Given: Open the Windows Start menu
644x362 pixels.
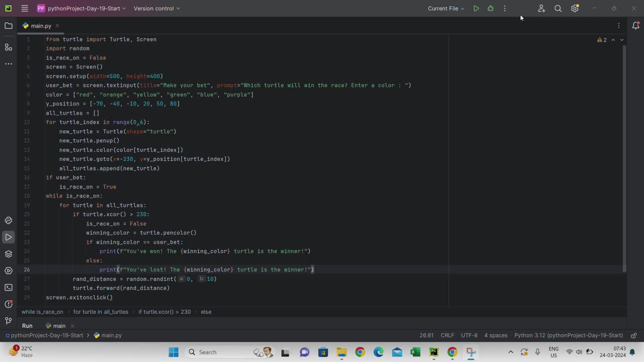Looking at the screenshot, I should [x=174, y=352].
